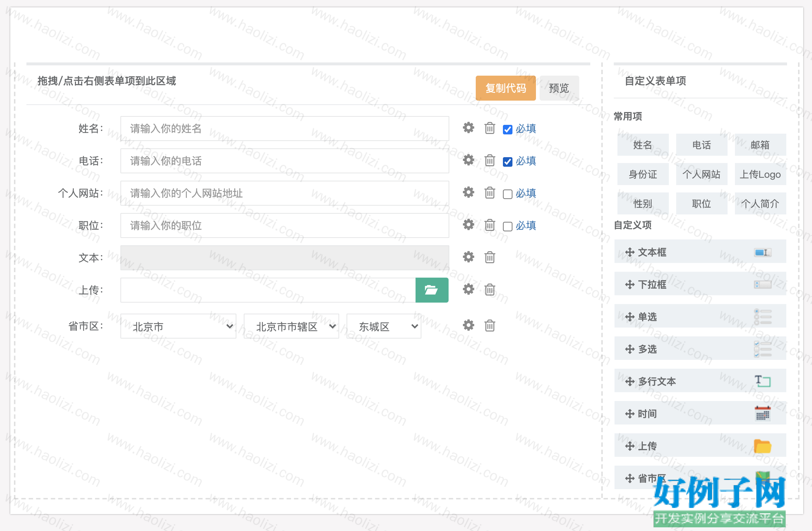Image resolution: width=812 pixels, height=531 pixels.
Task: Click the move icon beside 时间
Action: click(x=630, y=414)
